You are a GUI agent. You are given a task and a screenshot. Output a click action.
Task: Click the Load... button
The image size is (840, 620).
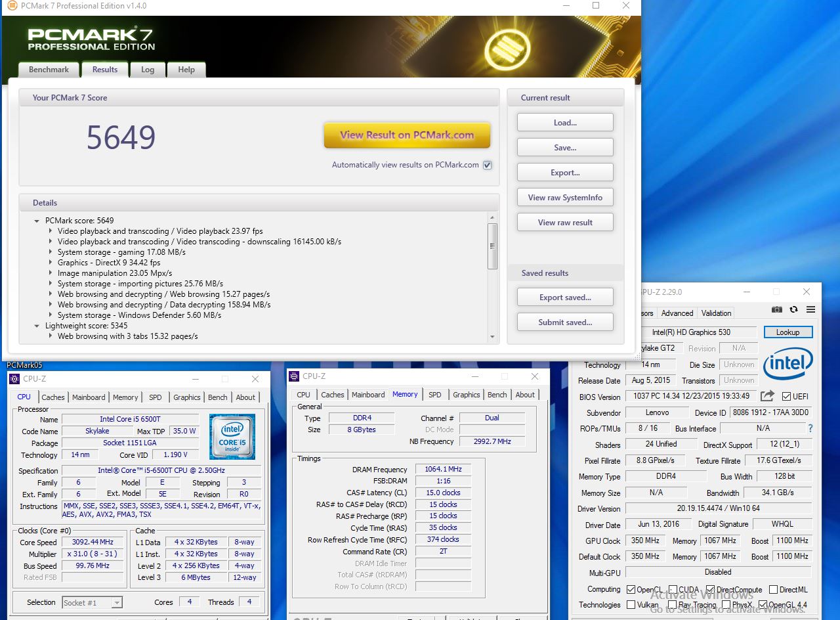[x=565, y=123]
